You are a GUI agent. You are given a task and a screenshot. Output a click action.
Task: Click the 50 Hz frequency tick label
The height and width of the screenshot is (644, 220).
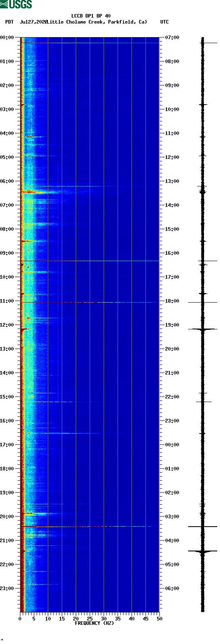coord(159,619)
